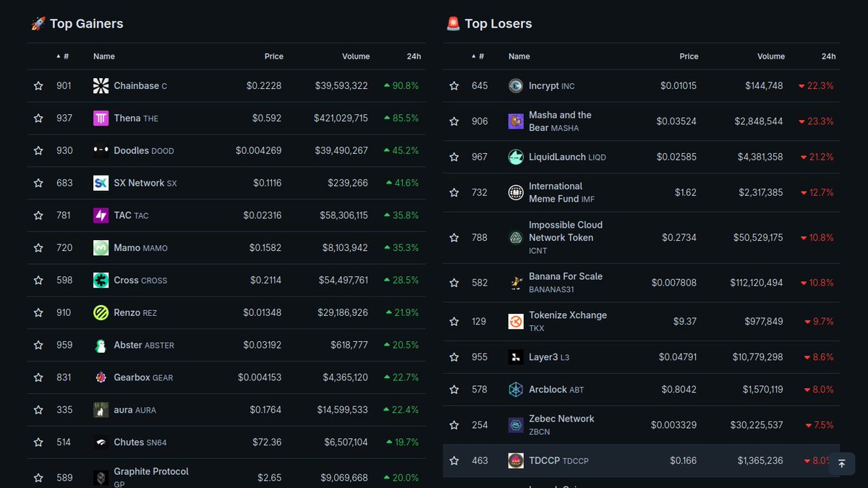868x488 pixels.
Task: Click the Arcblock coin logo icon
Action: (x=516, y=390)
